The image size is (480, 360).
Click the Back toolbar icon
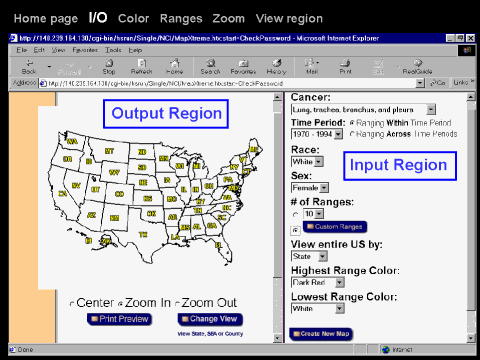tap(29, 66)
